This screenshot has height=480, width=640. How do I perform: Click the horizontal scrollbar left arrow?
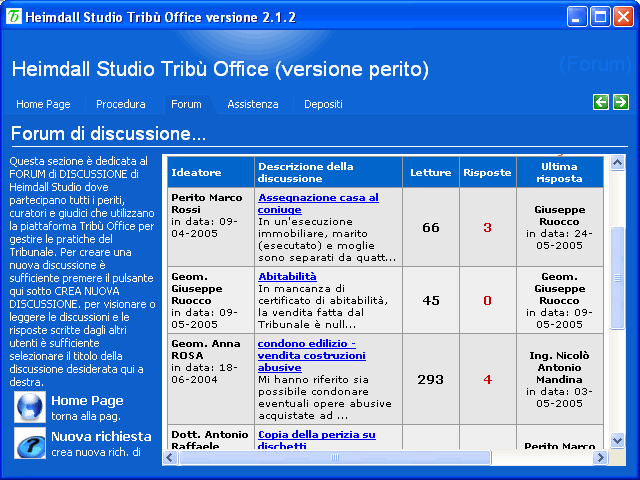point(170,458)
